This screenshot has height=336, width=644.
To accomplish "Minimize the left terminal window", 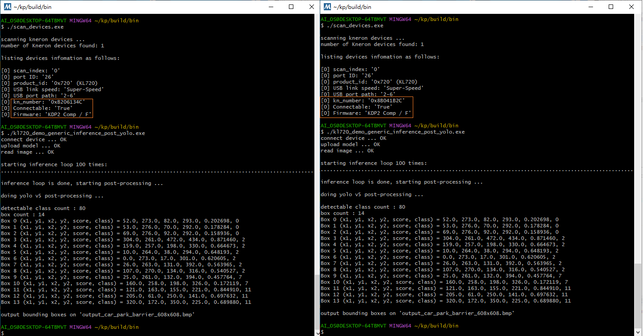I will pos(271,7).
